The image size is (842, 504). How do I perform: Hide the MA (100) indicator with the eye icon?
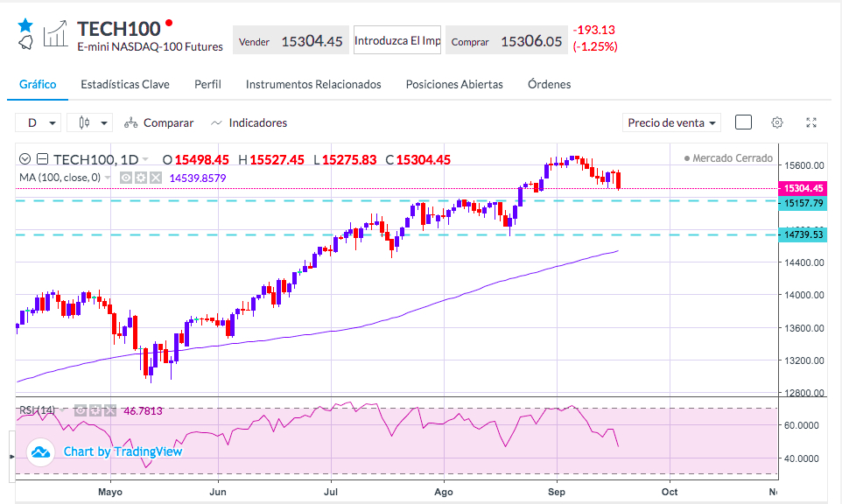coord(126,178)
